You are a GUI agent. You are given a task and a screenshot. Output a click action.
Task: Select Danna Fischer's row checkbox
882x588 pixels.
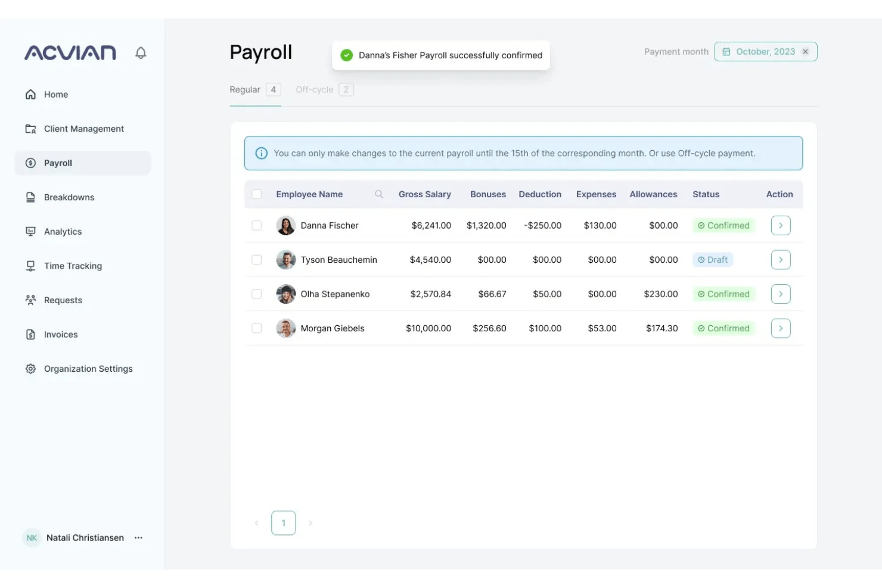coord(257,225)
